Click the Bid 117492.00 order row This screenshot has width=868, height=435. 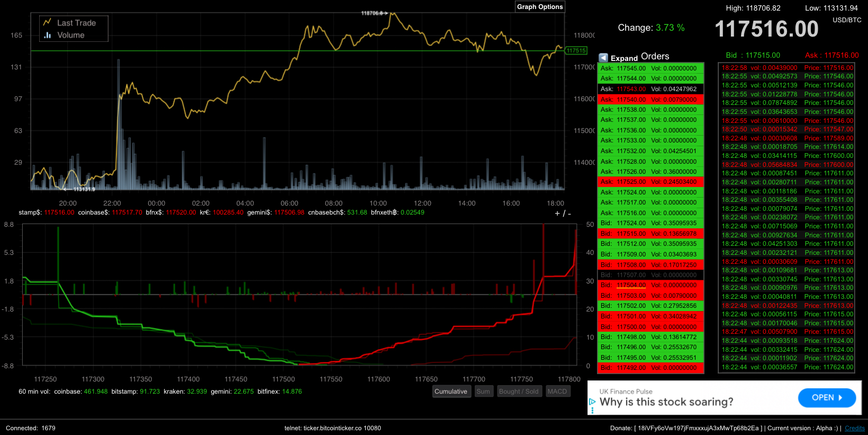tap(650, 368)
